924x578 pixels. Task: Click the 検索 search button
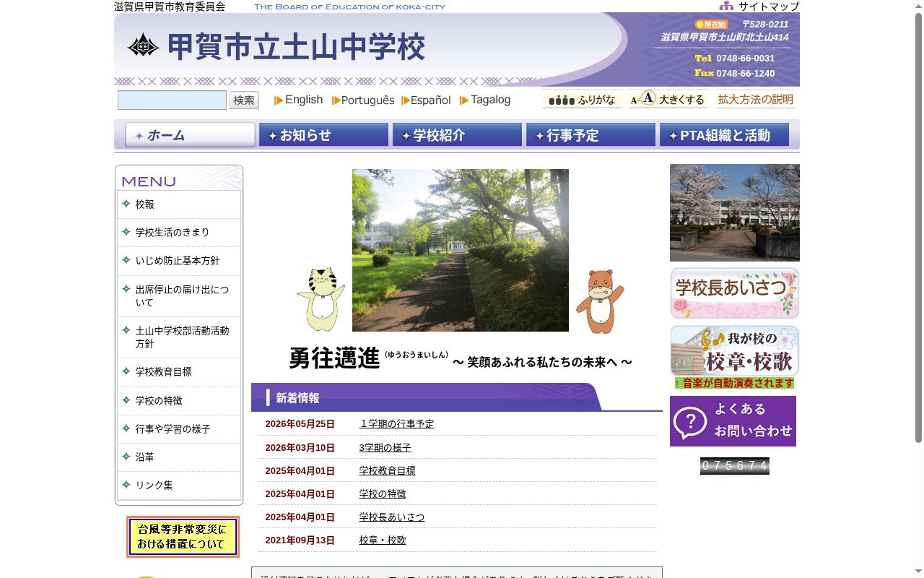pyautogui.click(x=244, y=100)
